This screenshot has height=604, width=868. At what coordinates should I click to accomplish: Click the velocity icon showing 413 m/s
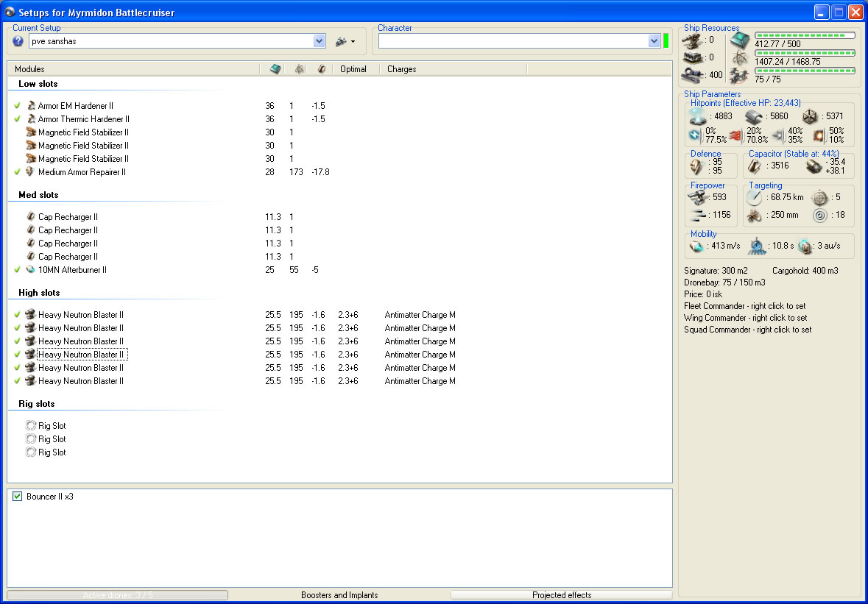[696, 246]
